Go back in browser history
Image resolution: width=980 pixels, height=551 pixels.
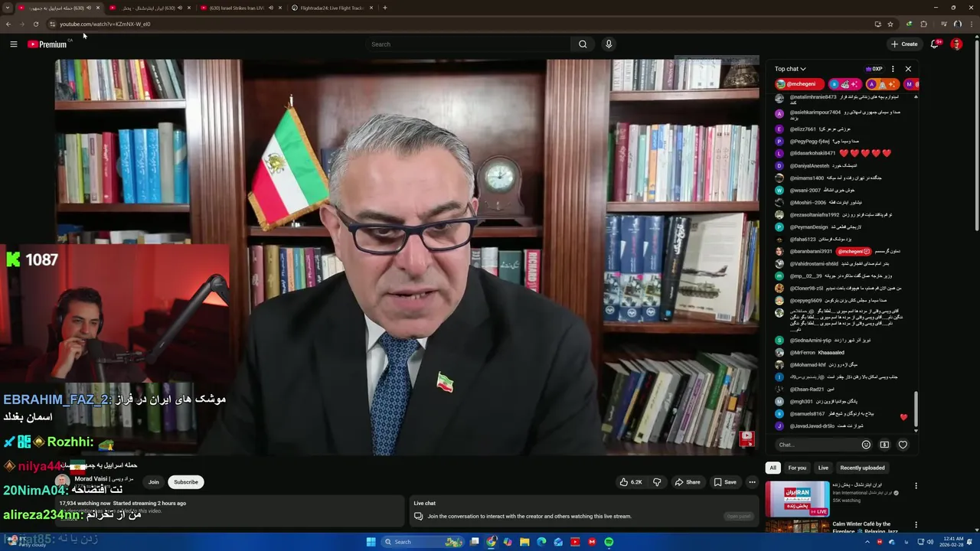point(8,24)
